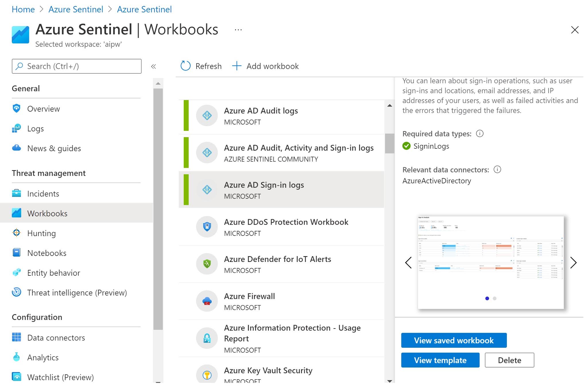
Task: Click the View template button
Action: pos(440,360)
